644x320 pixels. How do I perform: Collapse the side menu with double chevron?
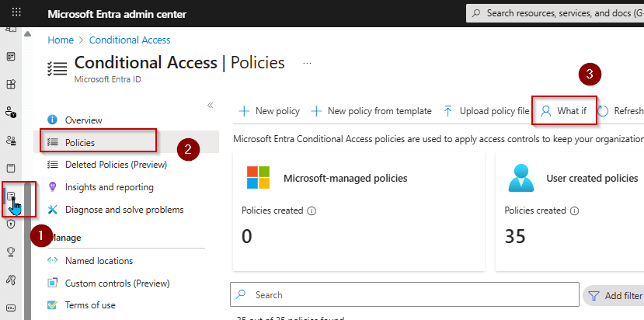pyautogui.click(x=210, y=105)
